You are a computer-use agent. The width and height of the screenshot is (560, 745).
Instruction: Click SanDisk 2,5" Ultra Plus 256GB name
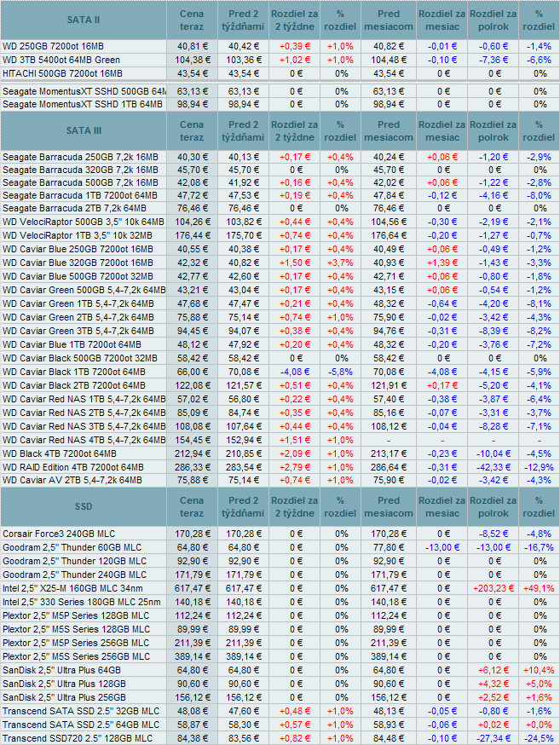point(64,697)
